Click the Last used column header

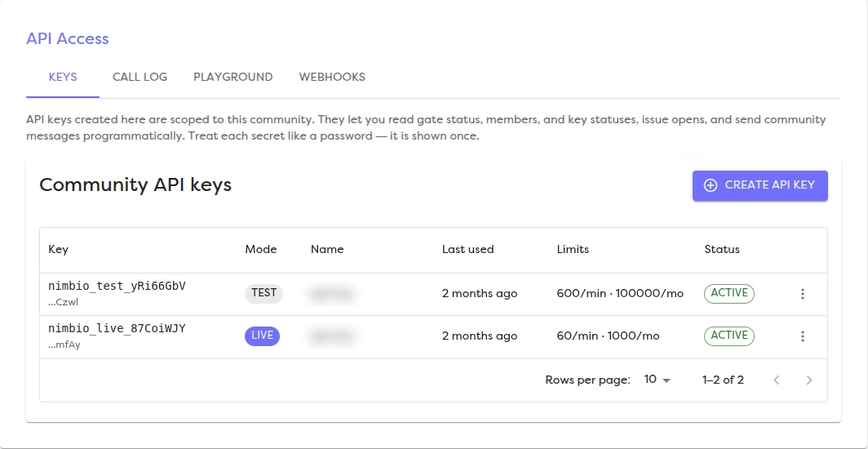tap(467, 250)
